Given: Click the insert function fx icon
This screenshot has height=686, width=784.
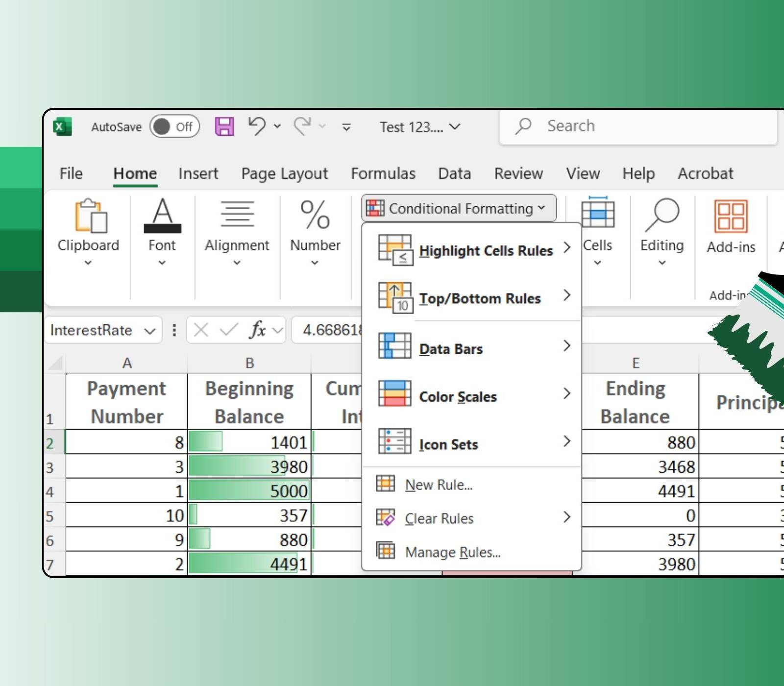Looking at the screenshot, I should click(258, 330).
